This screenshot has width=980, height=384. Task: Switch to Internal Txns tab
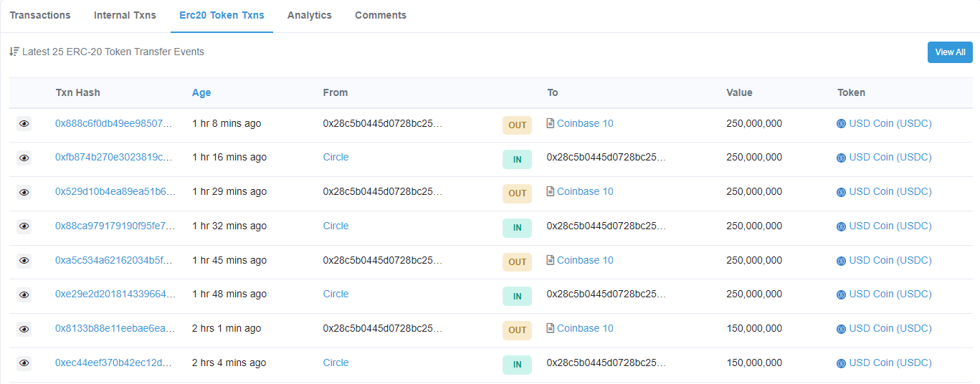[125, 15]
